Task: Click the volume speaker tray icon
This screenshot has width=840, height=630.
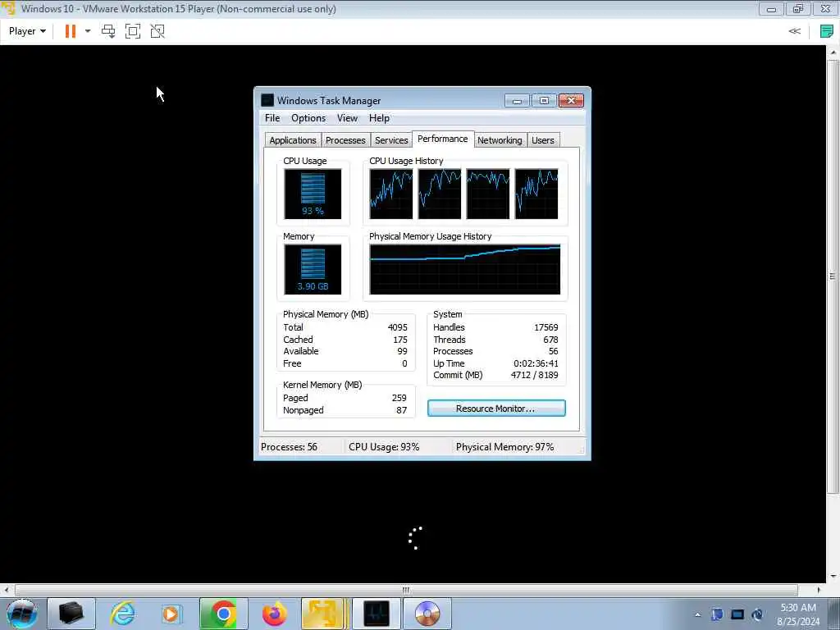Action: tap(757, 614)
